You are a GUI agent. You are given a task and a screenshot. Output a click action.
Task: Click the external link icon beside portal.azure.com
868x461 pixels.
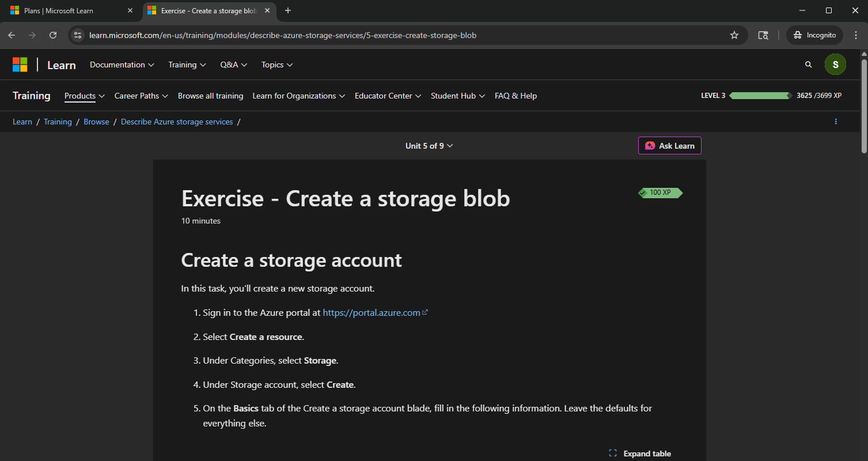[425, 312]
